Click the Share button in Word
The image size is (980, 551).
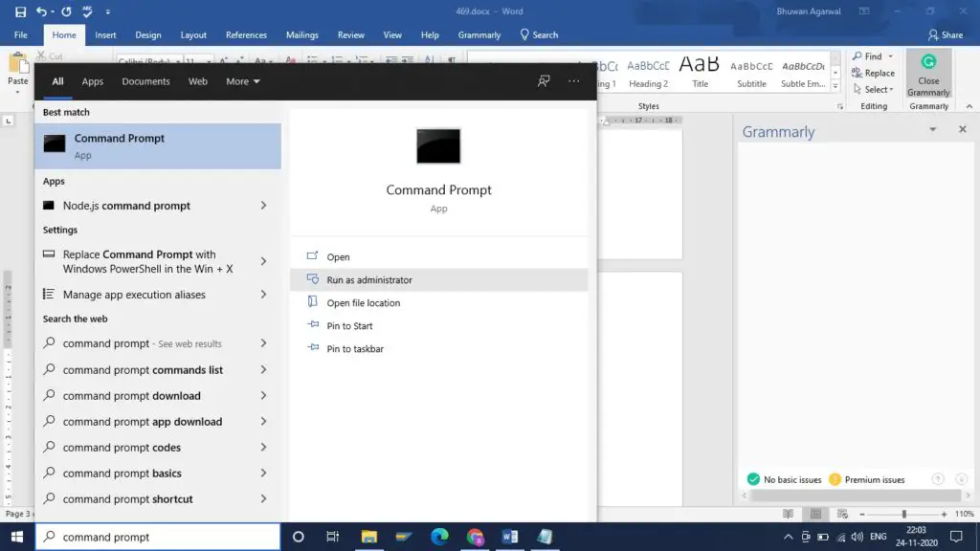945,35
